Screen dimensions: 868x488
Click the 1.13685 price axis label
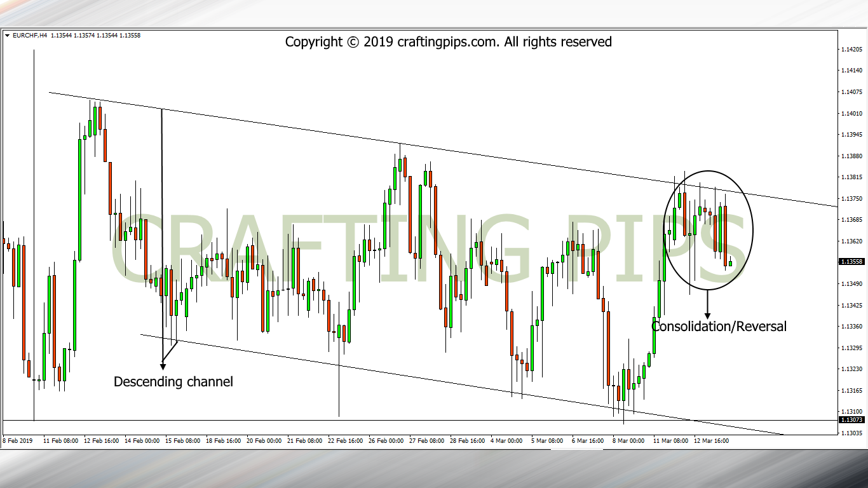[x=851, y=220]
